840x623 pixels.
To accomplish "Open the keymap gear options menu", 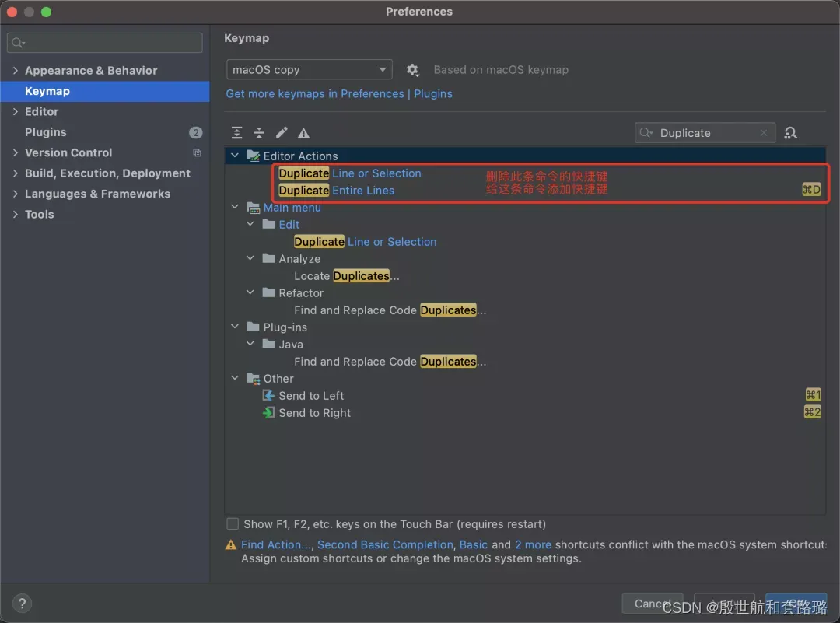I will click(x=412, y=70).
